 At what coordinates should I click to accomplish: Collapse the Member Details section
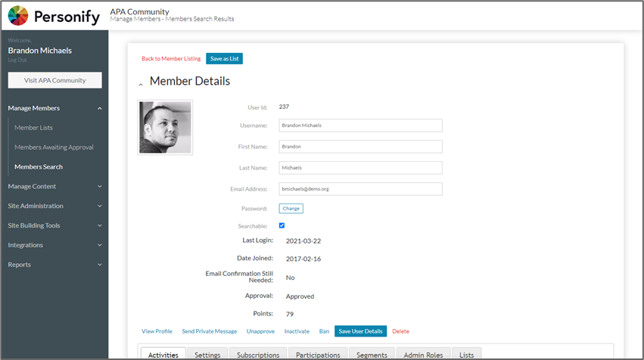(141, 82)
